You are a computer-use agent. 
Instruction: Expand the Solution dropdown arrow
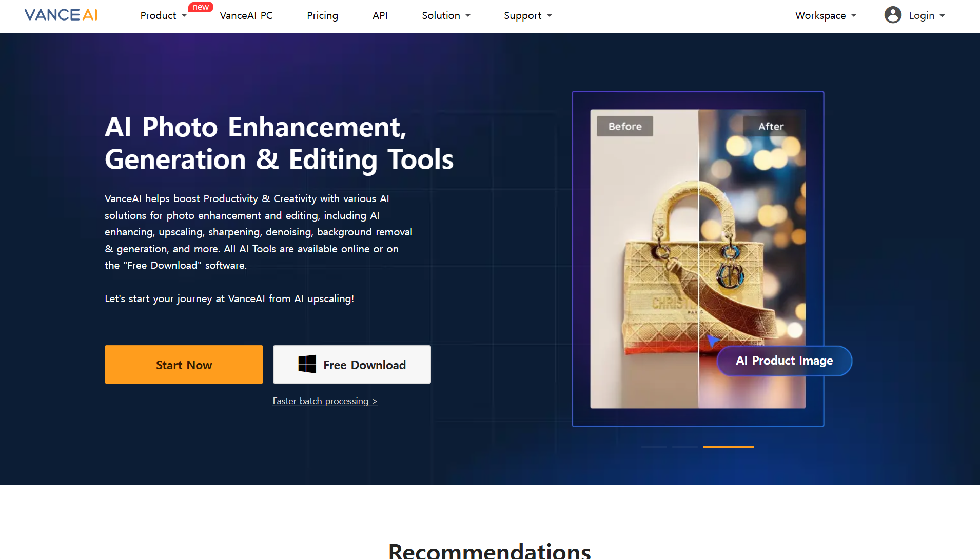click(468, 15)
